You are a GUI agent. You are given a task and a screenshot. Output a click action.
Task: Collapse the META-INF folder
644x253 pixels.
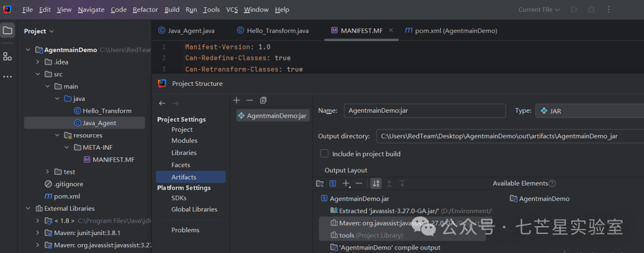pos(67,147)
